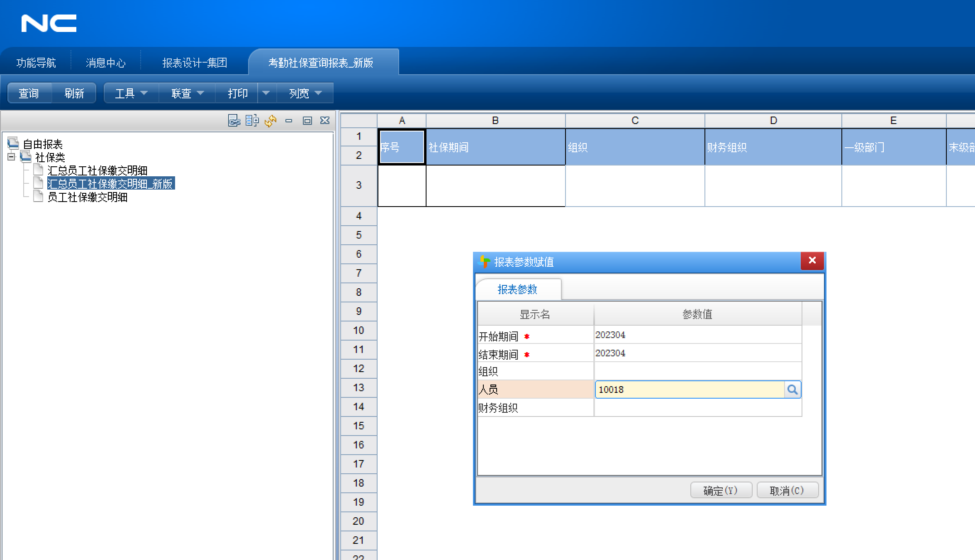Click the 自由报表 root folder icon

(13, 144)
